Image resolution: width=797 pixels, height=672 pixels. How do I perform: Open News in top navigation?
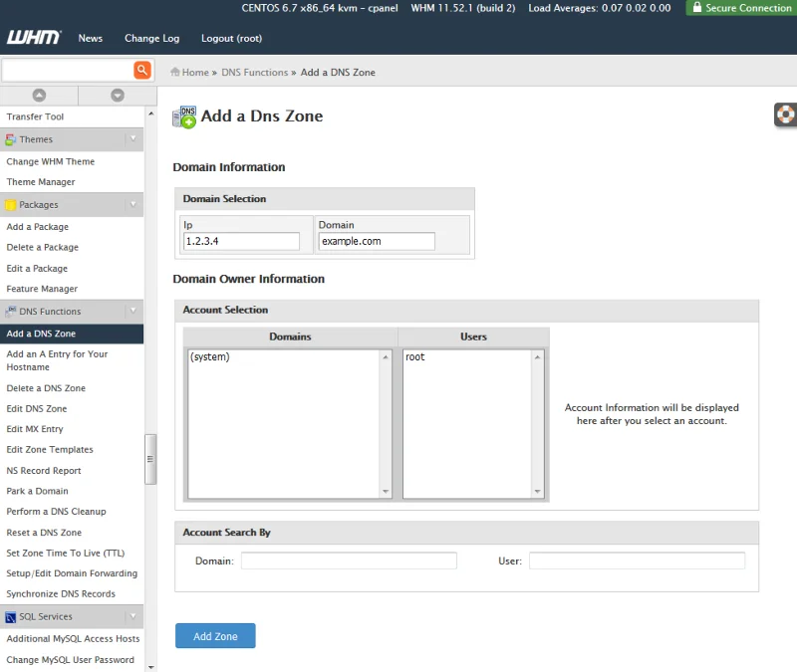(x=91, y=38)
